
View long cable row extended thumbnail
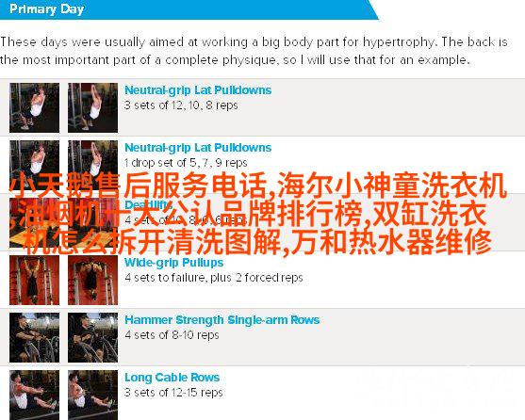35,395
